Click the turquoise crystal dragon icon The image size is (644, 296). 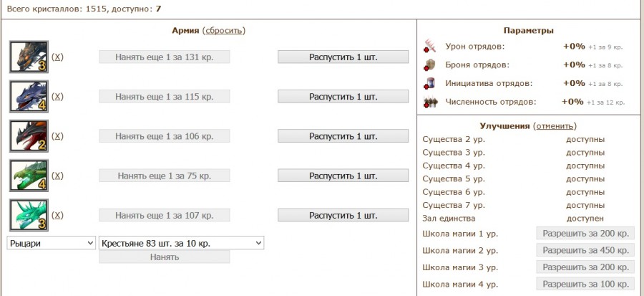click(29, 215)
